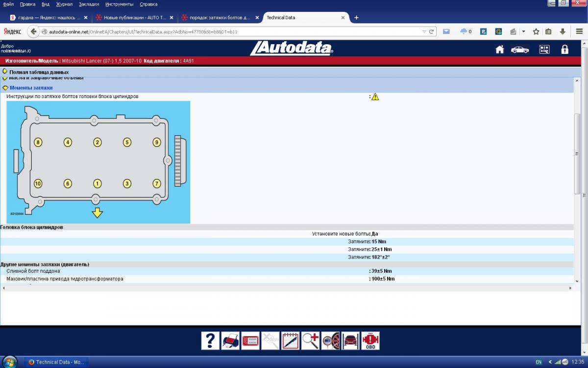Bookmark this page with the star icon
588x368 pixels.
(x=536, y=31)
